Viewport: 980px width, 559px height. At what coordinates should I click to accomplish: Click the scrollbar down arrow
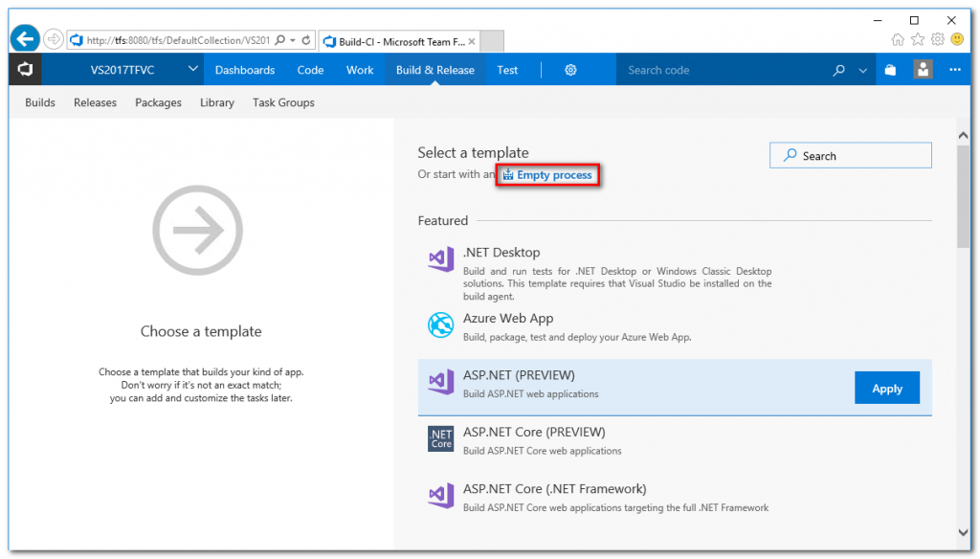[963, 533]
